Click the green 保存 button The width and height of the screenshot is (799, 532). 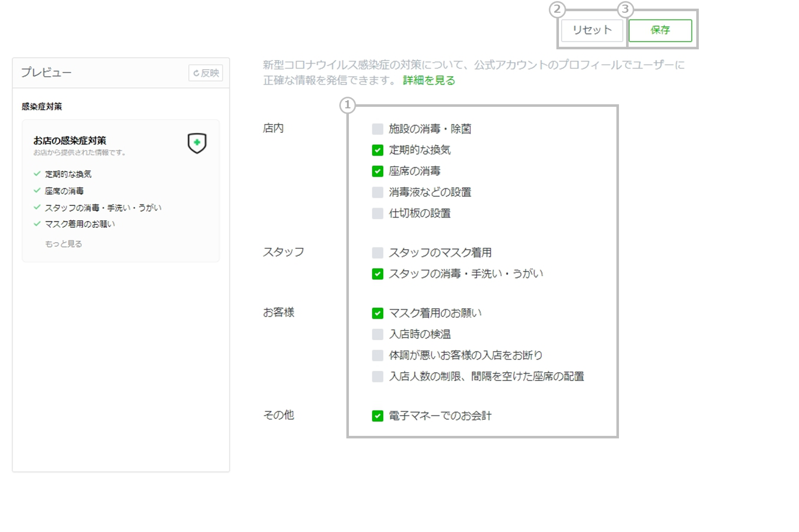tap(660, 31)
